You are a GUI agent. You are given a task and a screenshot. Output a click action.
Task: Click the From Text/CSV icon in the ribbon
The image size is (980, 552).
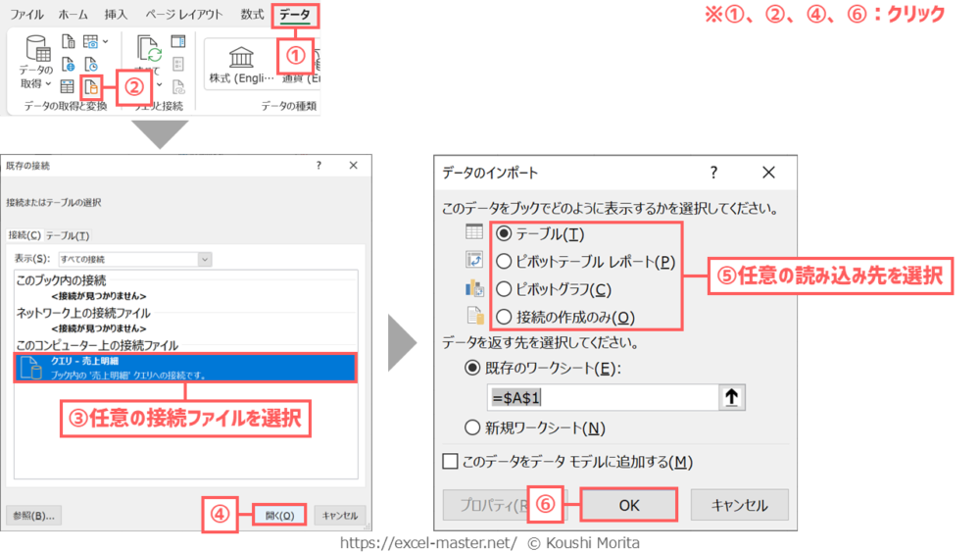pos(67,41)
